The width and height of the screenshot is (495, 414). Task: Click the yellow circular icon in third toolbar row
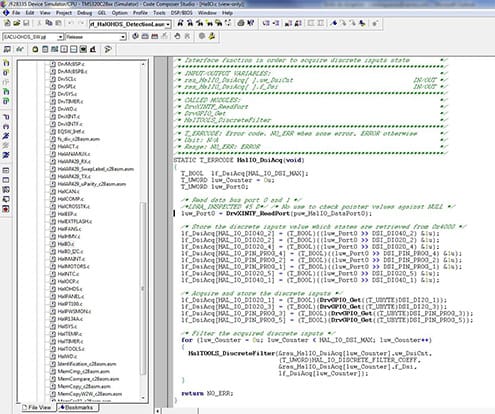[x=35, y=49]
